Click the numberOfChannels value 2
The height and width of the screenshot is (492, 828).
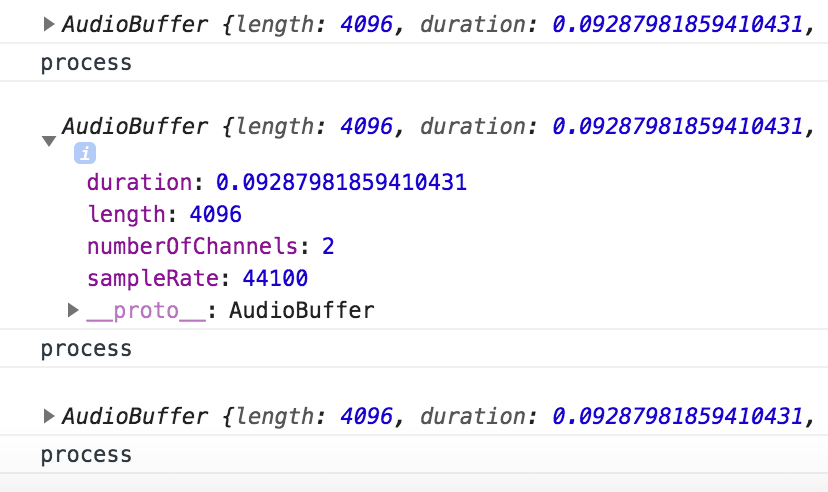[x=328, y=247]
